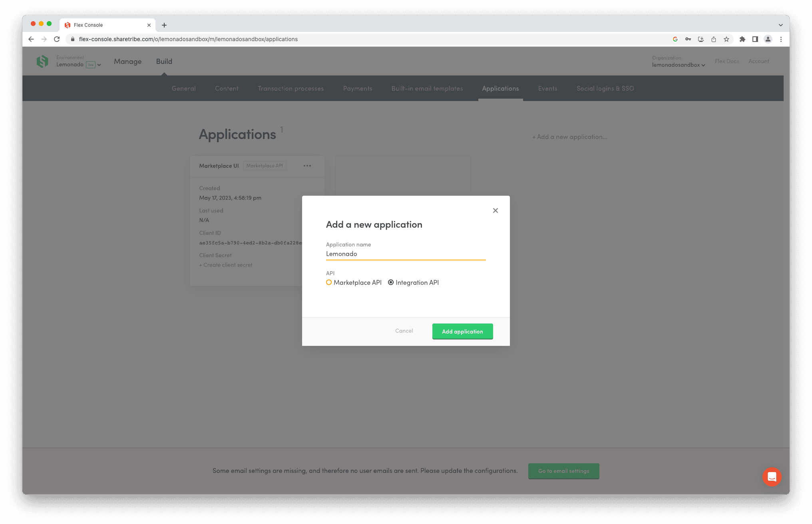Click Go to email settings button
The height and width of the screenshot is (524, 812).
click(x=564, y=471)
